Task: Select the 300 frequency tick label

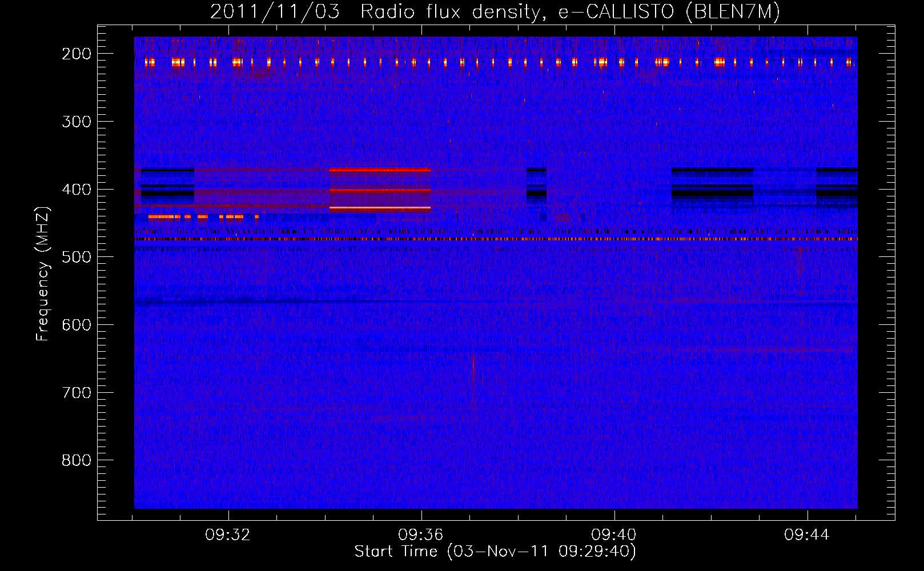Action: (77, 122)
